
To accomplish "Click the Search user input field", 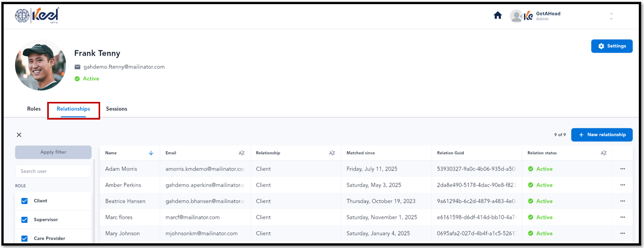I will pyautogui.click(x=53, y=171).
